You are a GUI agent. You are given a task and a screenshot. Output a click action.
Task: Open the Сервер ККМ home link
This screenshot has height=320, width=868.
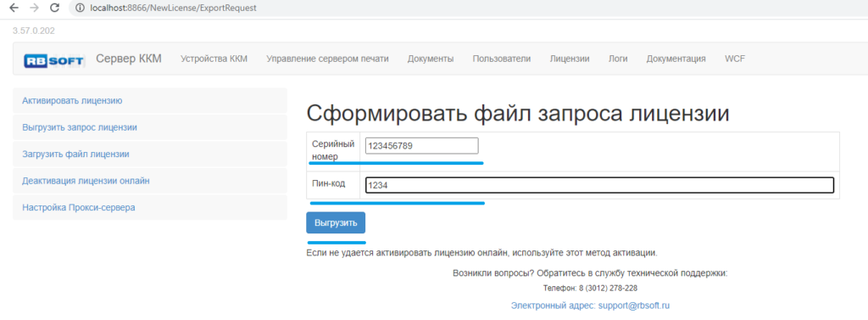pos(129,59)
